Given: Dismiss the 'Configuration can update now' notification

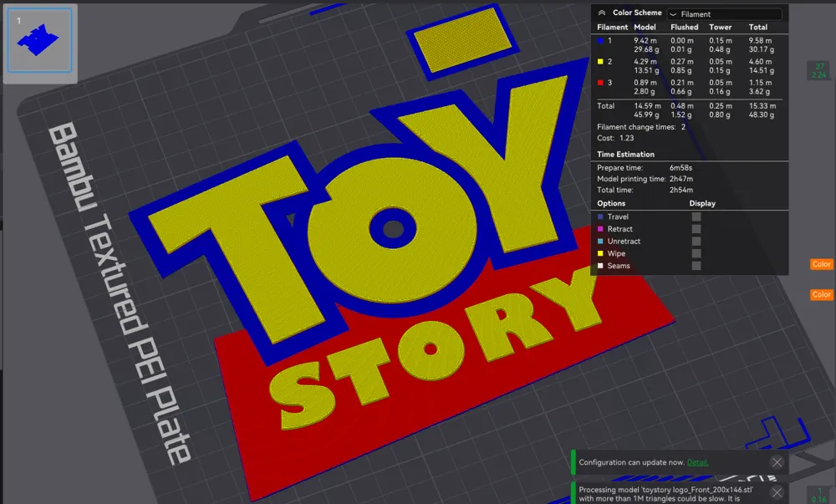Looking at the screenshot, I should (x=777, y=462).
